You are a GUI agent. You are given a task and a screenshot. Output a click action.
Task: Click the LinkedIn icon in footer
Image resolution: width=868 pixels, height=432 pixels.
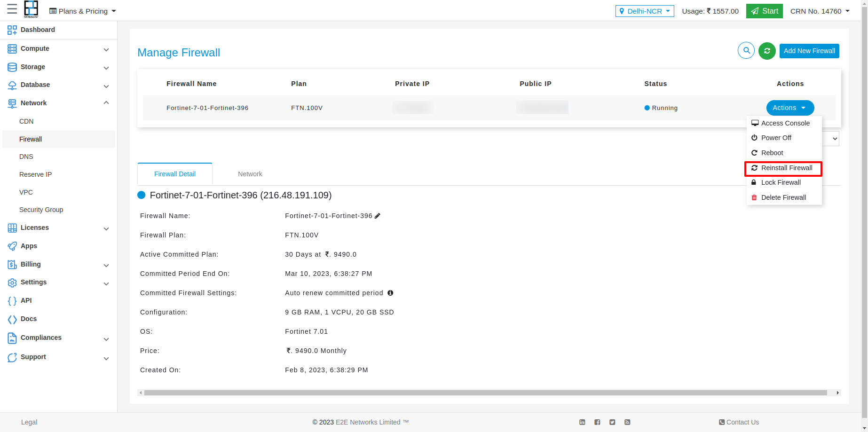(x=582, y=422)
